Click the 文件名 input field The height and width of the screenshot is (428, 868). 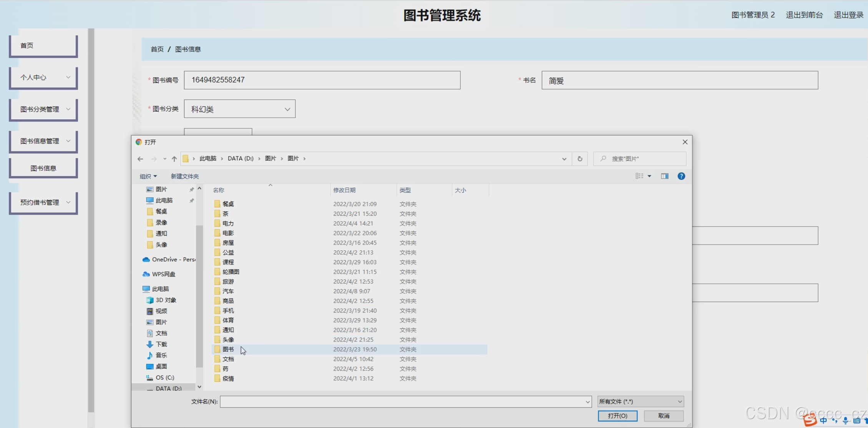403,401
